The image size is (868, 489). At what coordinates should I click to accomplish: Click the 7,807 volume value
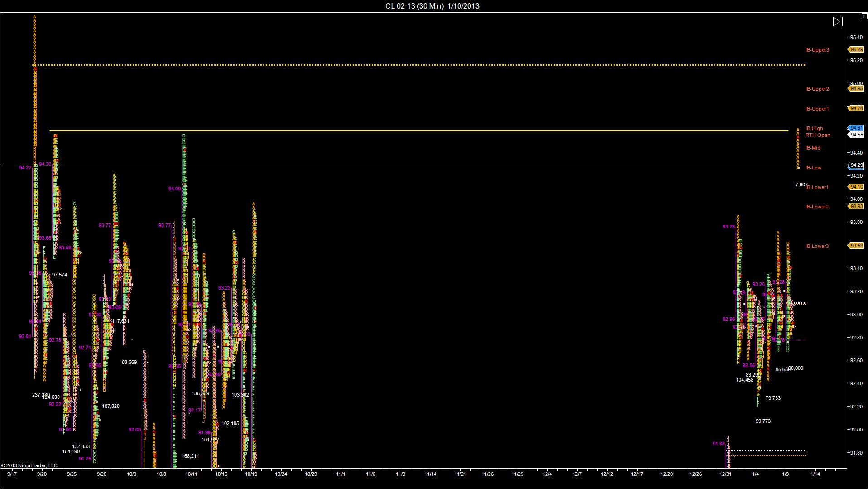[x=801, y=184]
